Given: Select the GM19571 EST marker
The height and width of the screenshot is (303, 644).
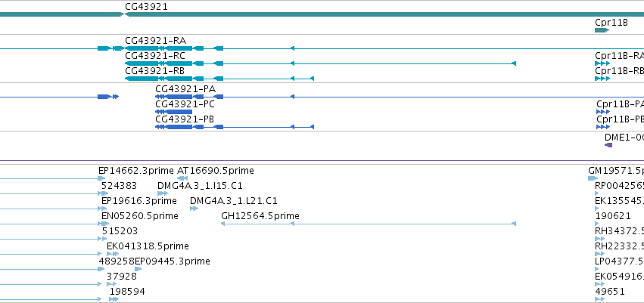Looking at the screenshot, I should (593, 178).
